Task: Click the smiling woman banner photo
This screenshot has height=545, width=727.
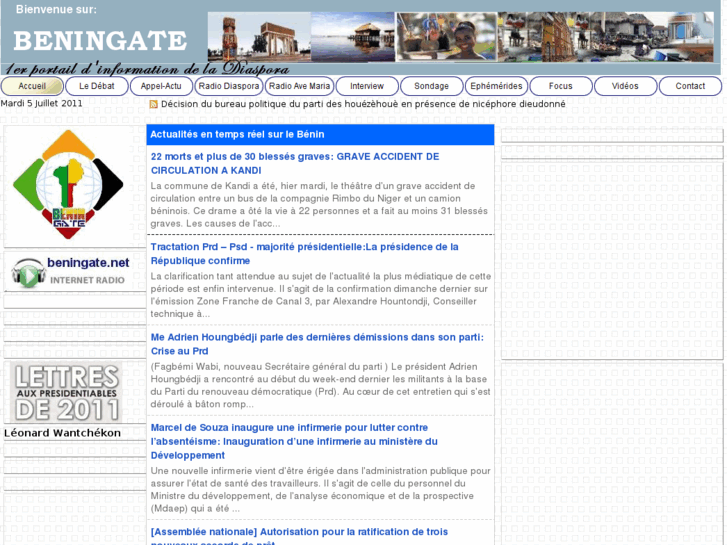Action: (x=446, y=37)
